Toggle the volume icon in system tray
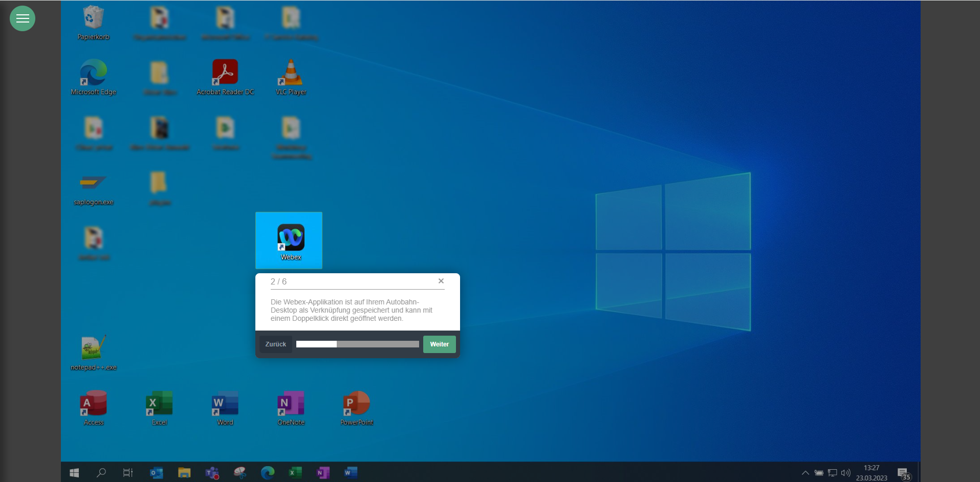The height and width of the screenshot is (482, 980). pos(845,473)
